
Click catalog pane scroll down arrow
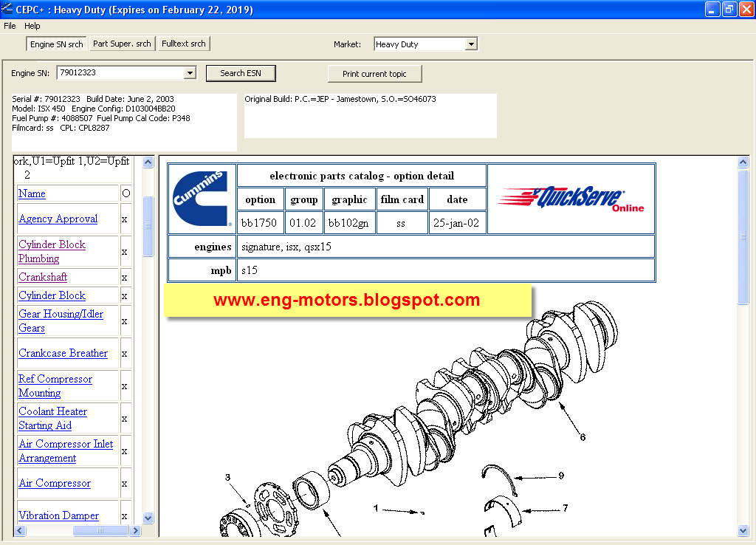click(x=743, y=530)
